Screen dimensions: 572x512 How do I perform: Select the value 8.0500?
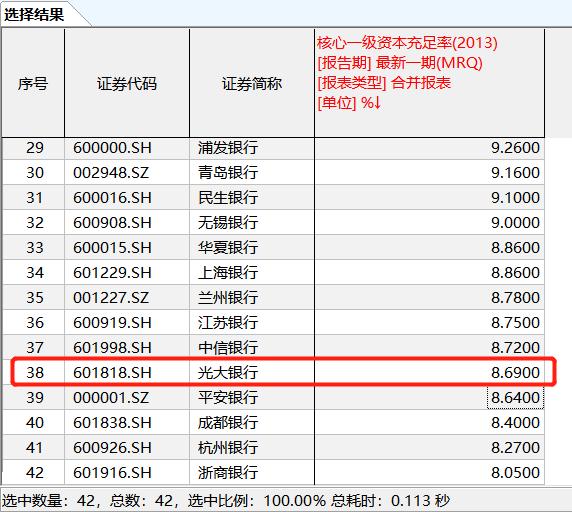coord(515,473)
